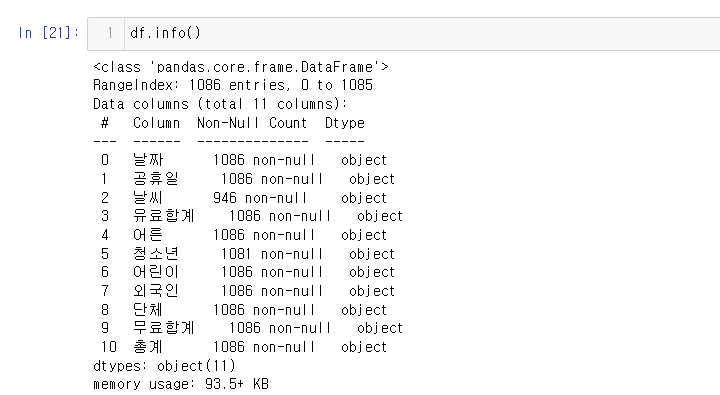Image resolution: width=720 pixels, height=395 pixels.
Task: Select column name 날씨 in row 2
Action: (x=148, y=198)
